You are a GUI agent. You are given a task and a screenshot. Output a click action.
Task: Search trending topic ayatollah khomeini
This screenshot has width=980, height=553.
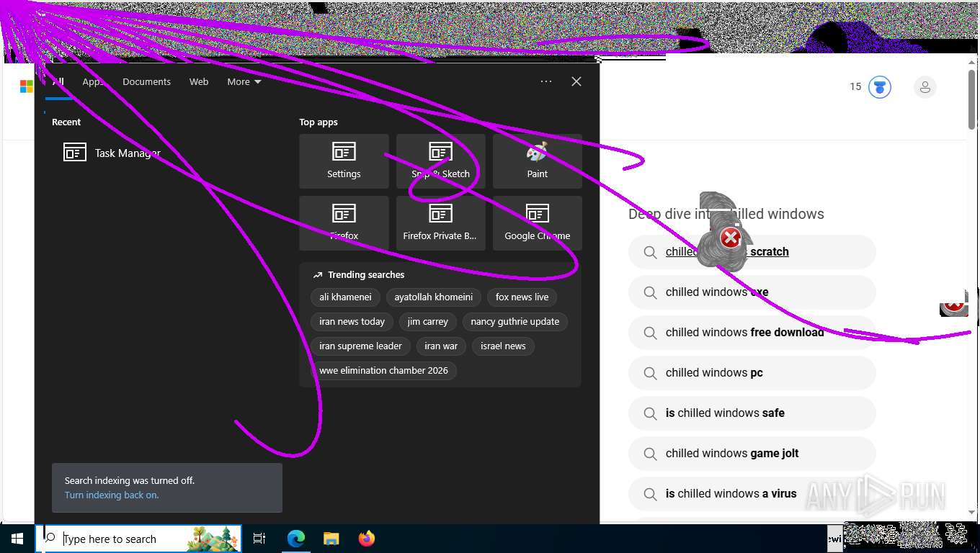[433, 297]
